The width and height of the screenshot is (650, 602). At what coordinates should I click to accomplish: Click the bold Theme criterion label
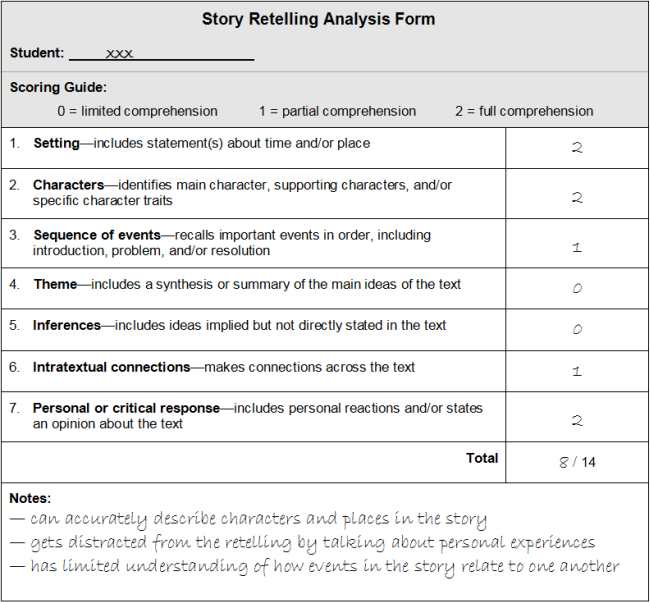pyautogui.click(x=55, y=284)
